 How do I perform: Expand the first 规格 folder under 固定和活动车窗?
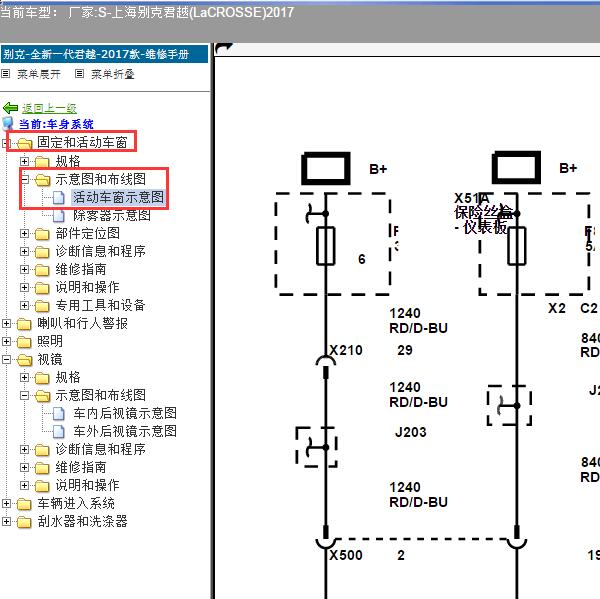24,161
